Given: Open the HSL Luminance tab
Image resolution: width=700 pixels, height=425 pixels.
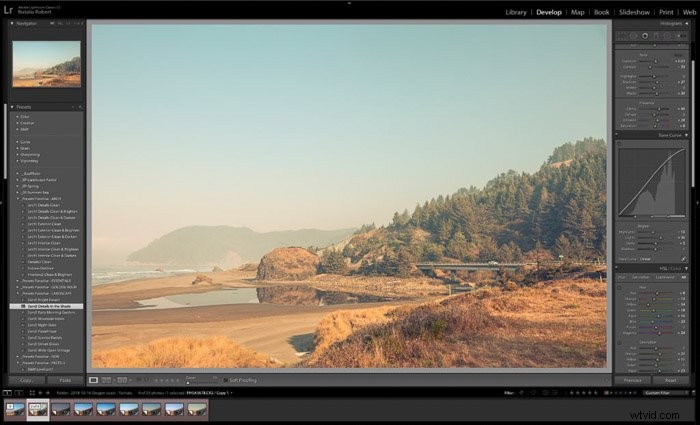Looking at the screenshot, I should pyautogui.click(x=665, y=277).
